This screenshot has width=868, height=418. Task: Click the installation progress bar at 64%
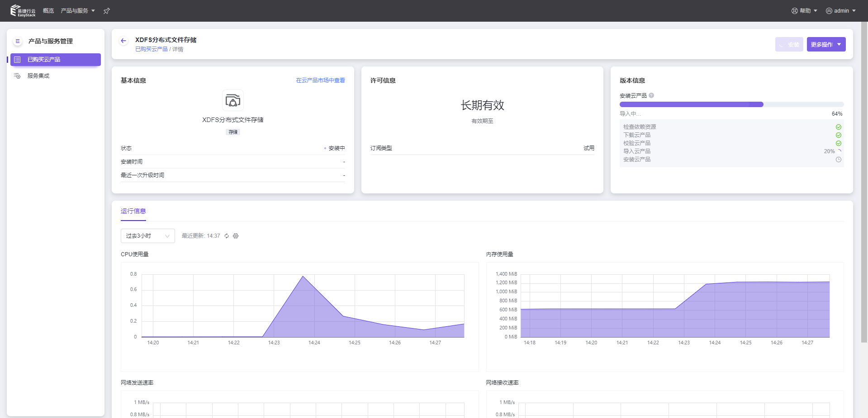[x=731, y=104]
